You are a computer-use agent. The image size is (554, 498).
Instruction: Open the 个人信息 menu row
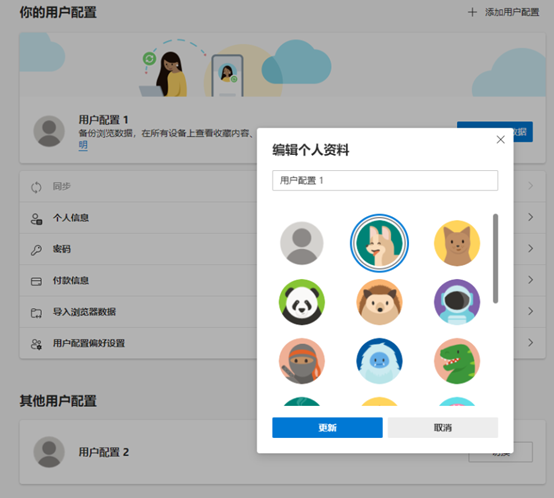click(138, 218)
